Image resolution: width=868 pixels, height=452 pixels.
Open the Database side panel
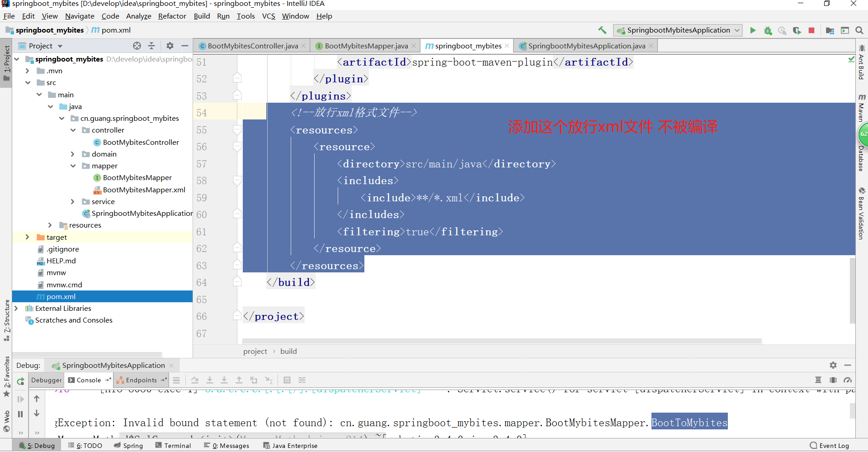coord(862,159)
